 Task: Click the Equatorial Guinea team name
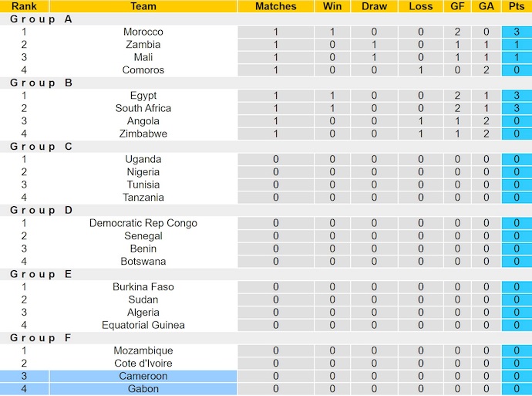pyautogui.click(x=143, y=325)
